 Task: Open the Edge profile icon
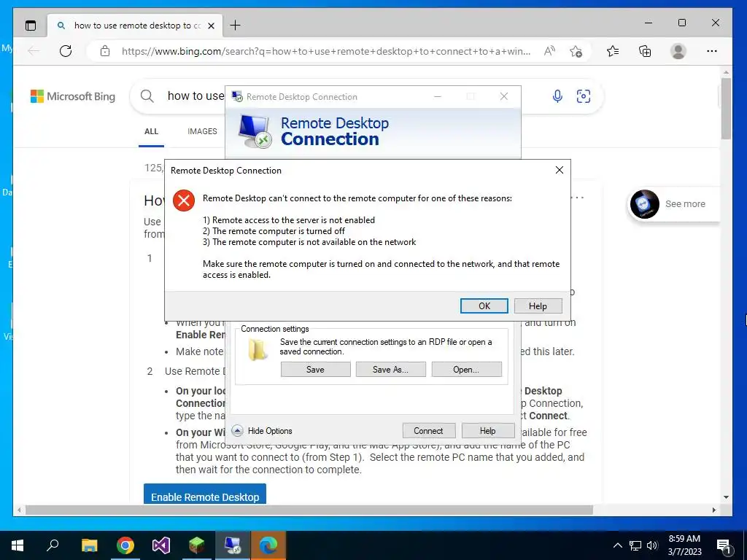tap(678, 51)
